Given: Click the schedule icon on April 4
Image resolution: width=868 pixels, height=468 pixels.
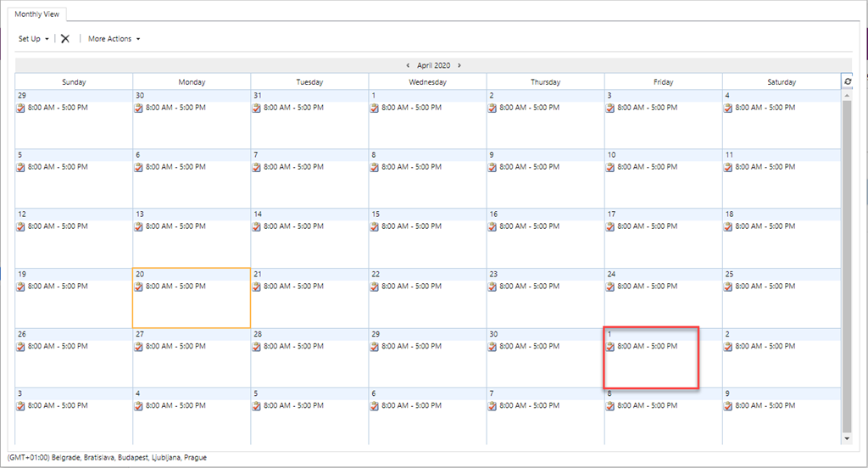Looking at the screenshot, I should [x=728, y=109].
